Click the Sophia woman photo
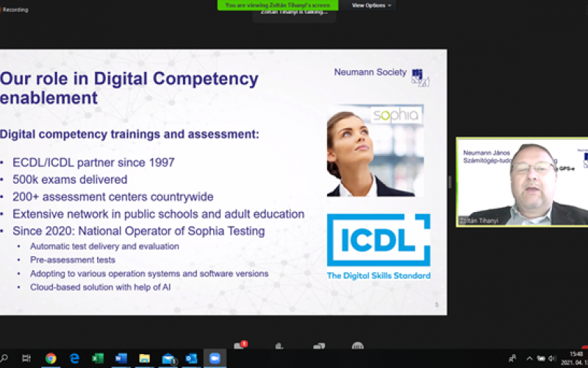 (375, 151)
